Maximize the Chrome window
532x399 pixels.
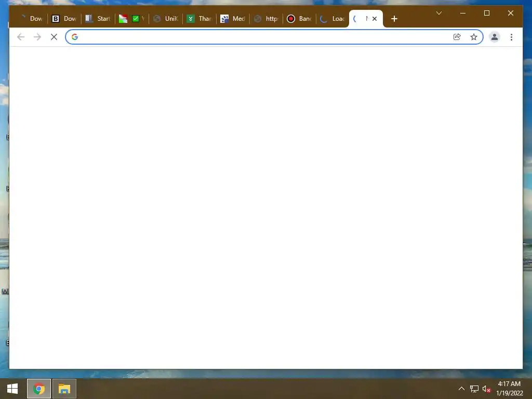click(x=486, y=13)
